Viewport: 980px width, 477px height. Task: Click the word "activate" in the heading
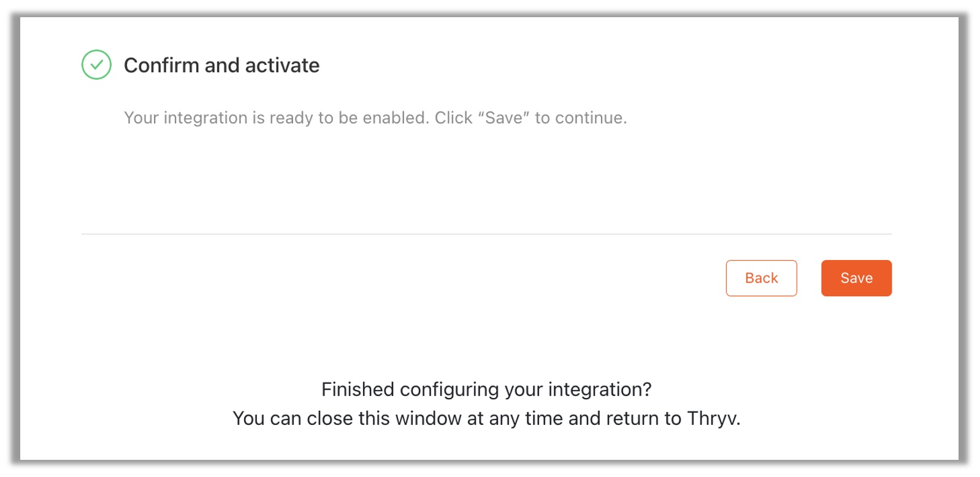(x=282, y=65)
